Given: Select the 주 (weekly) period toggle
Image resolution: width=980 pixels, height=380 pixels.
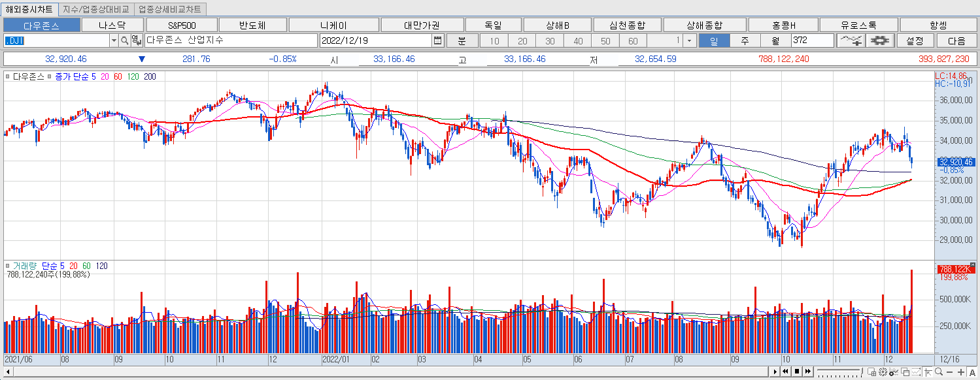Looking at the screenshot, I should [x=744, y=40].
